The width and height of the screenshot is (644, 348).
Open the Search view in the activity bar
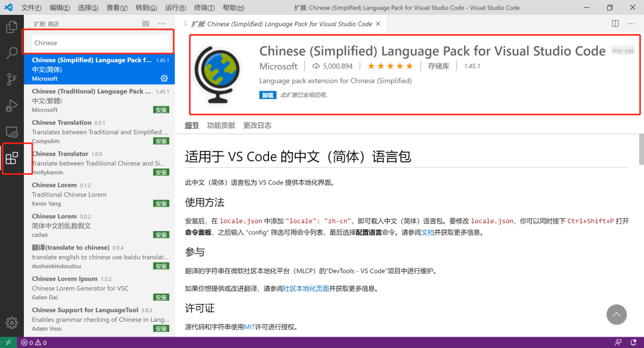click(11, 53)
